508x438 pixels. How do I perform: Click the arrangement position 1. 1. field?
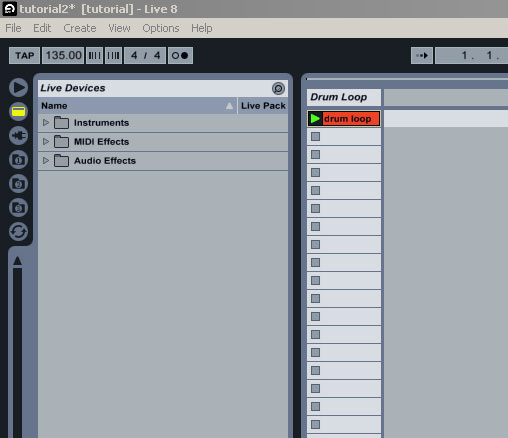(x=472, y=55)
